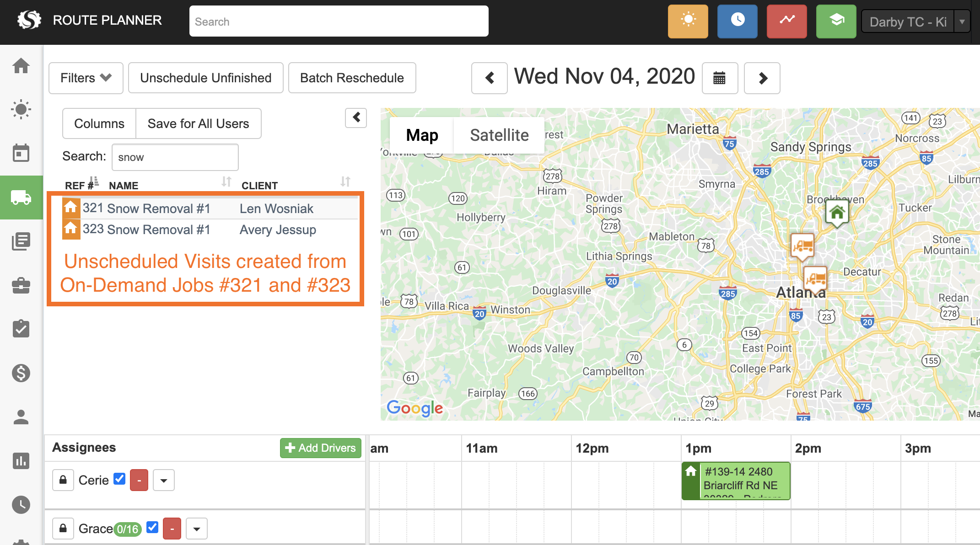Image resolution: width=980 pixels, height=545 pixels.
Task: Uncheck the Cerie assignee checkbox
Action: tap(119, 479)
